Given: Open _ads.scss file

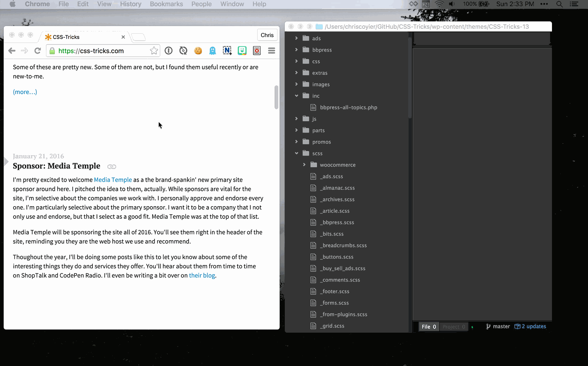Looking at the screenshot, I should [332, 176].
